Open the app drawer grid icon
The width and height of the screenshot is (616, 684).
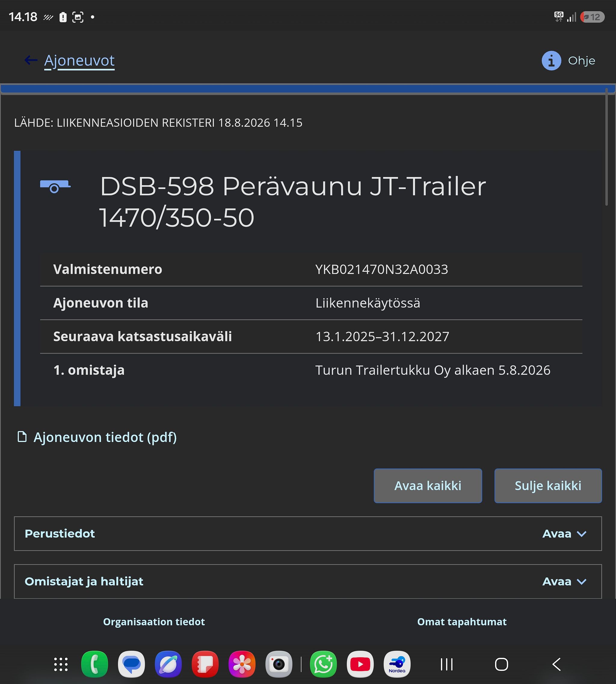(x=61, y=664)
